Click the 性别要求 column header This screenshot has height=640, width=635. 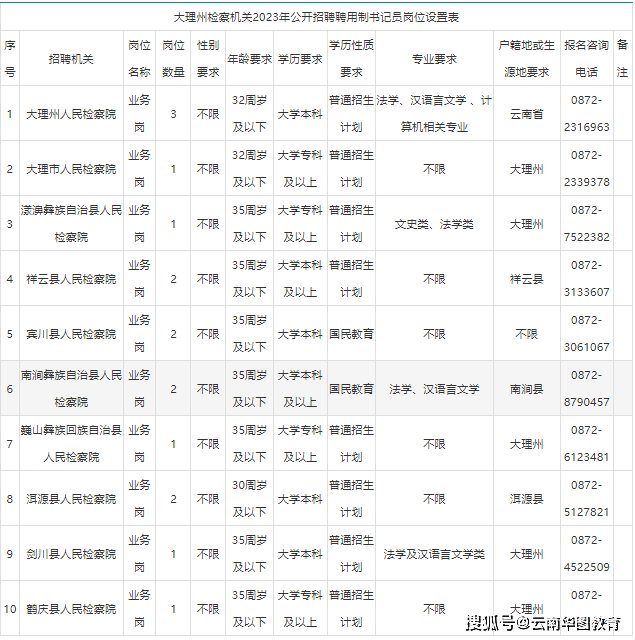(208, 58)
